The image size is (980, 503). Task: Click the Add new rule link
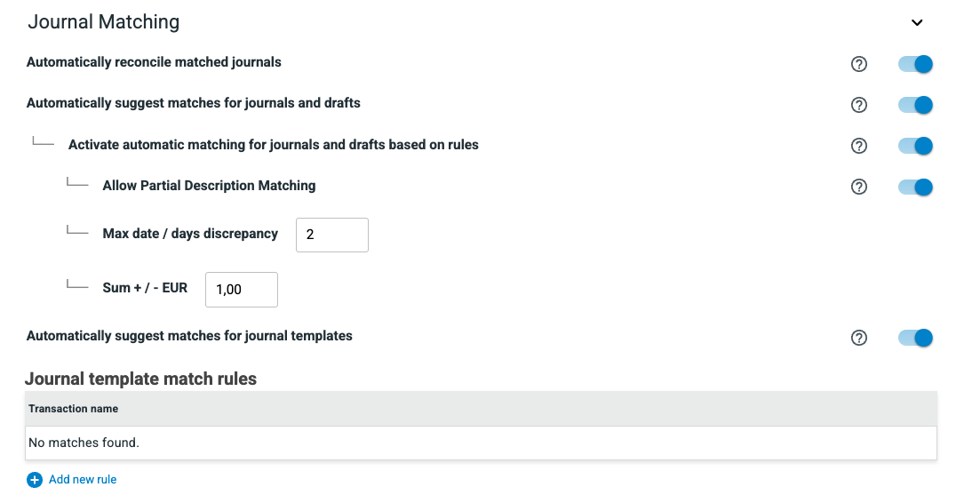point(83,480)
